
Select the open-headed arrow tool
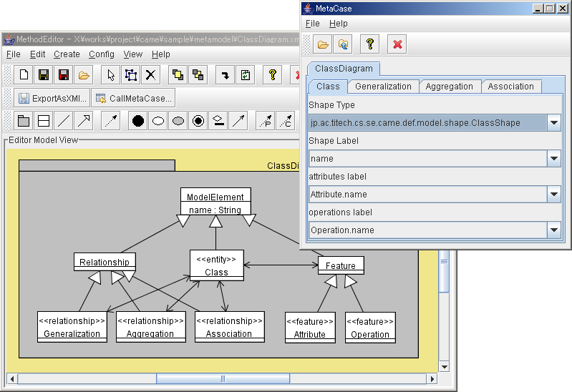point(84,121)
